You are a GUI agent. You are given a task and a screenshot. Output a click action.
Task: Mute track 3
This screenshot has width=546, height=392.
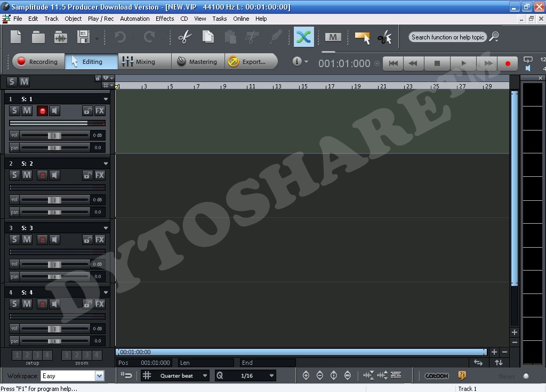[27, 240]
